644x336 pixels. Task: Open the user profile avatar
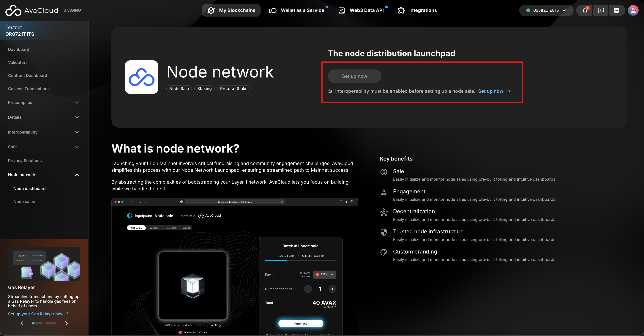pos(633,10)
